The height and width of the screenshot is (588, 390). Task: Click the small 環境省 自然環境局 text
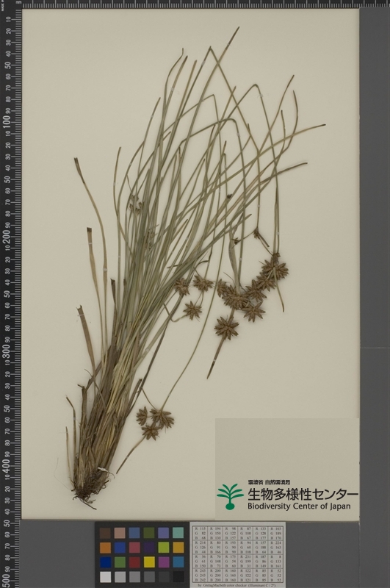point(269,482)
